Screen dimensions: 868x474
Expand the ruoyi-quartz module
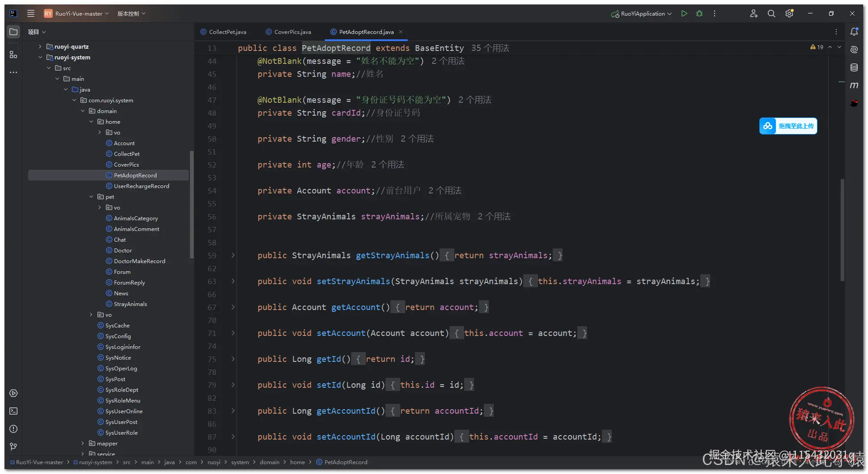click(40, 46)
